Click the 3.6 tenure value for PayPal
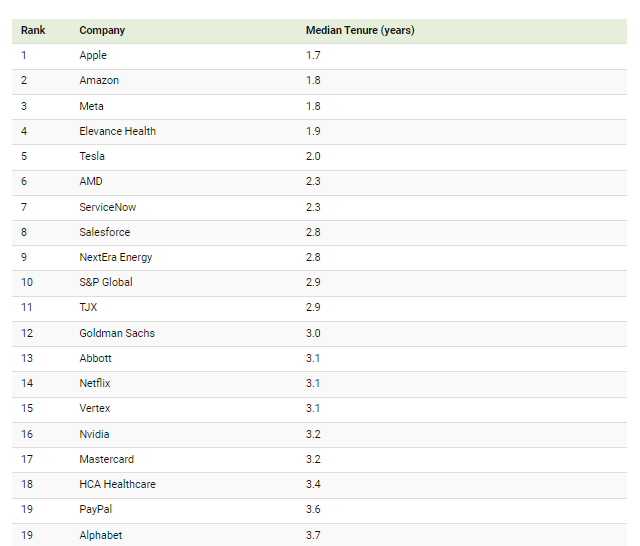The image size is (640, 546). point(314,509)
